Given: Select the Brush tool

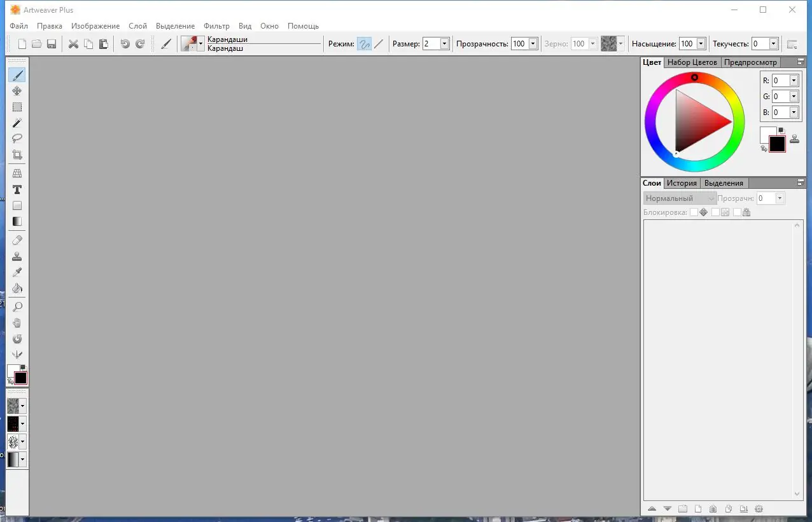Looking at the screenshot, I should (17, 75).
